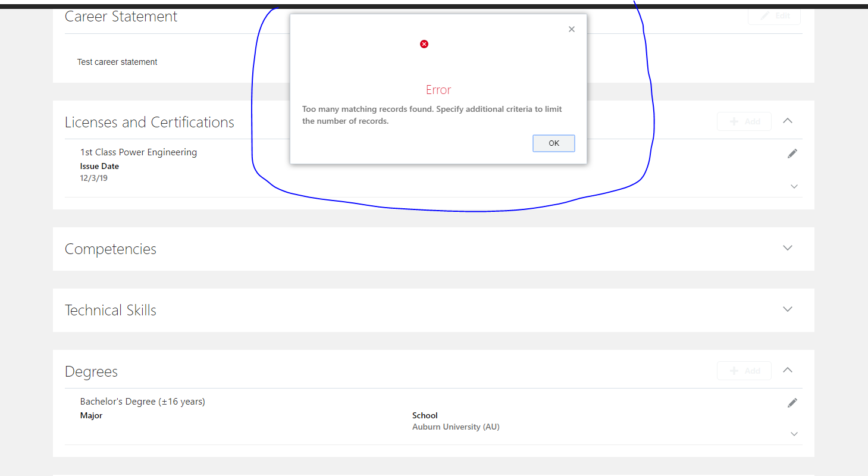Screen dimensions: 868x476
Task: Collapse the Degrees section
Action: [787, 369]
